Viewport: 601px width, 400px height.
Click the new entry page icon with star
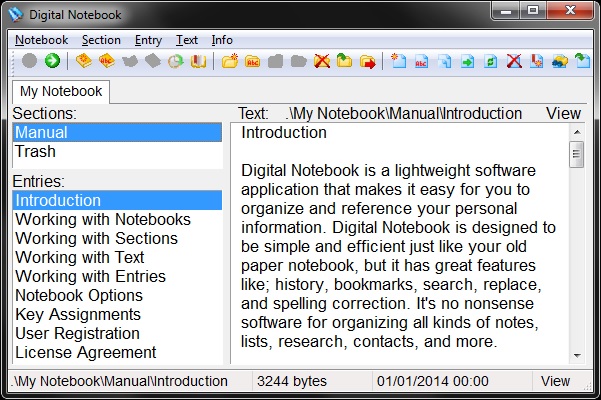click(x=398, y=61)
